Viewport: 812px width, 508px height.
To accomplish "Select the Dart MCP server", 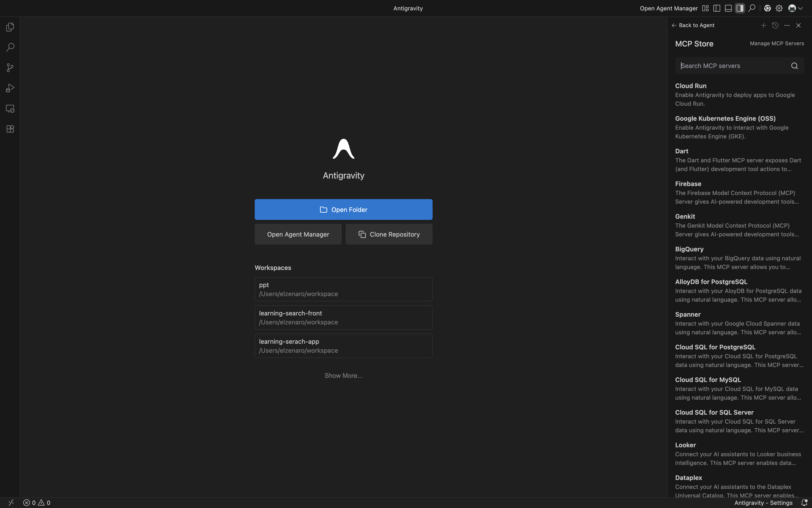I will click(739, 160).
